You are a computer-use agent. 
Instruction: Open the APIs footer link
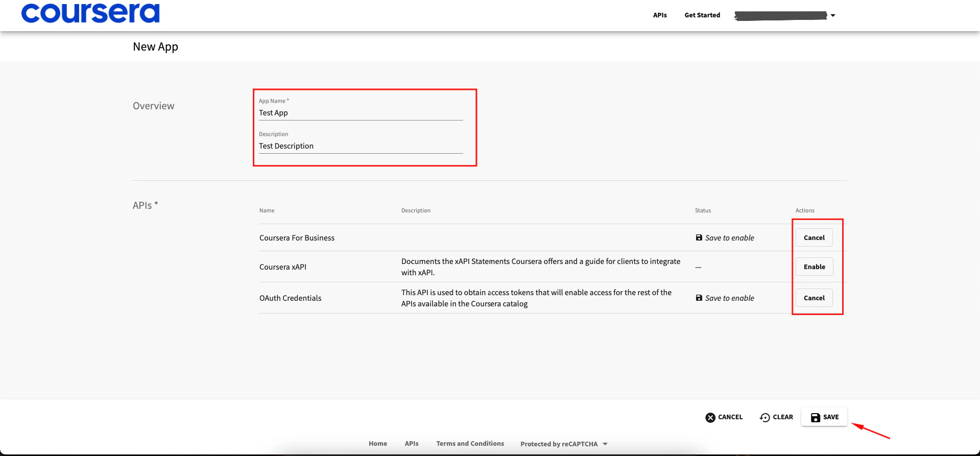pyautogui.click(x=412, y=444)
